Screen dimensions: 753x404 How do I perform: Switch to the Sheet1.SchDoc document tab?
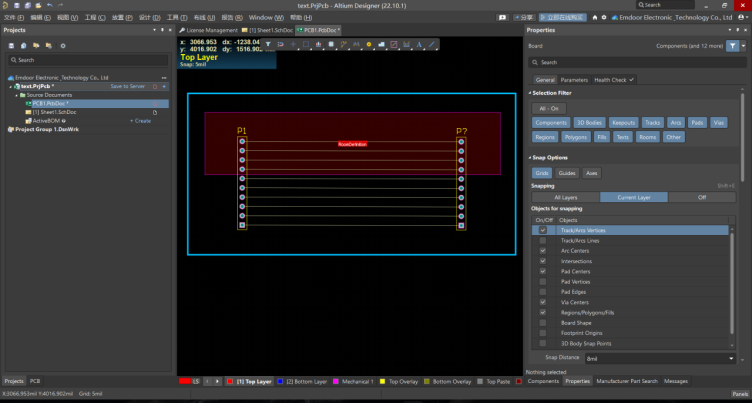[x=270, y=31]
